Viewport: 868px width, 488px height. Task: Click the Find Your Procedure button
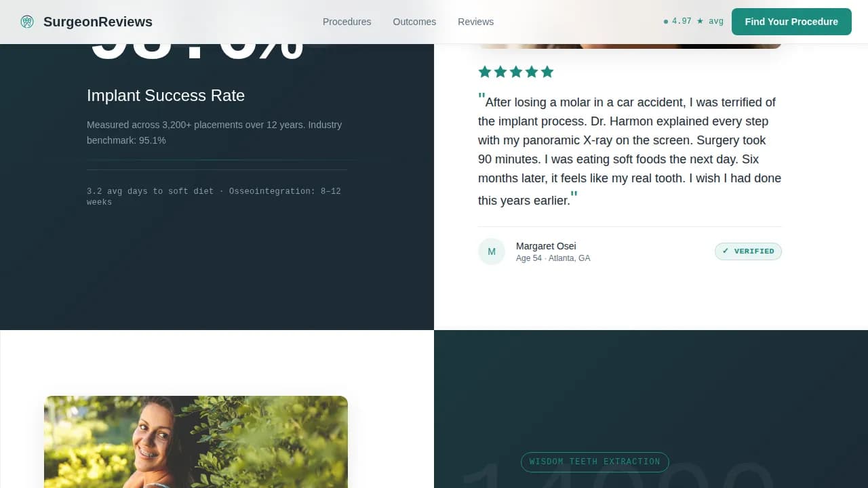(791, 22)
